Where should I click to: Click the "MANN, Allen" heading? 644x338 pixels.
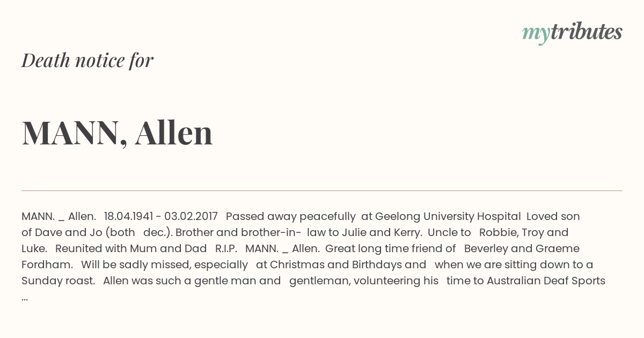point(117,133)
